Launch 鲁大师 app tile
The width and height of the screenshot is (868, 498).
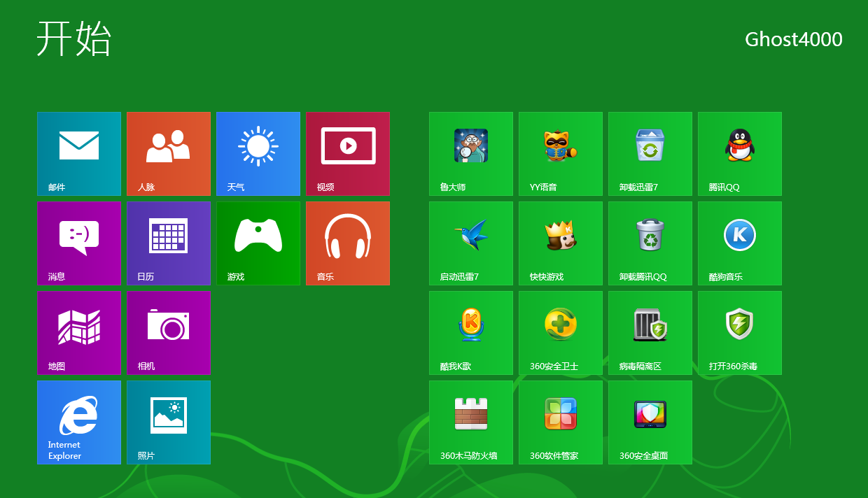471,154
